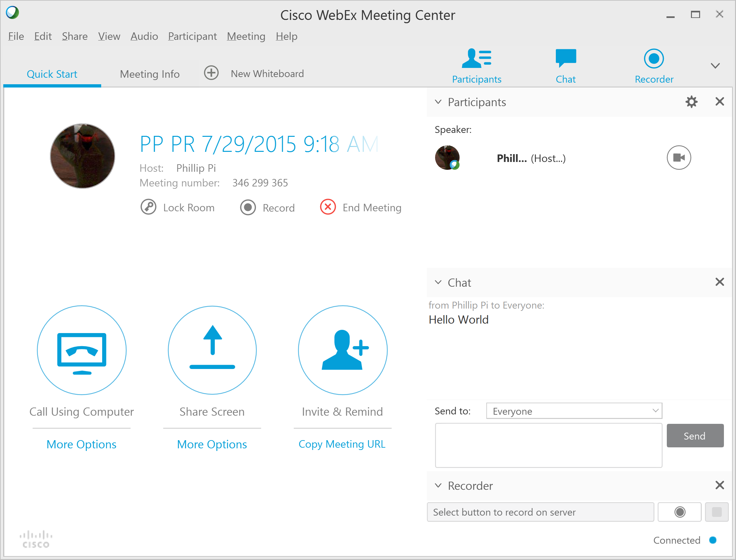Open the Send to Everyone dropdown
This screenshot has width=736, height=560.
[x=574, y=411]
